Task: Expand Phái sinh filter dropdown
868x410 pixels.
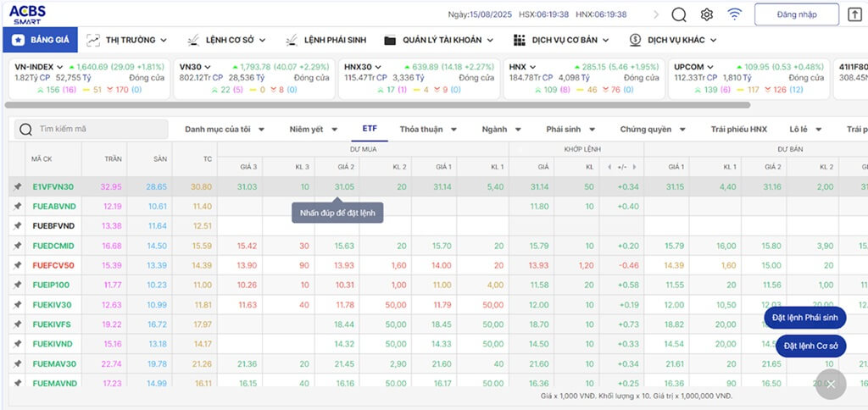Action: pyautogui.click(x=570, y=129)
